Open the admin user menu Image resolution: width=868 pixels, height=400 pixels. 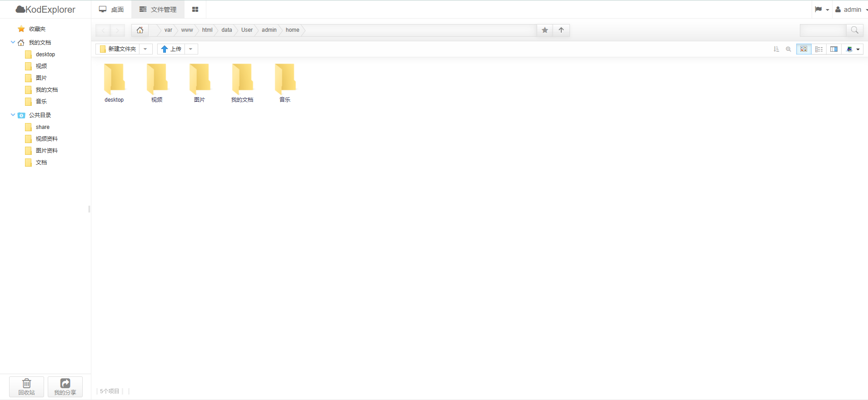pyautogui.click(x=851, y=10)
